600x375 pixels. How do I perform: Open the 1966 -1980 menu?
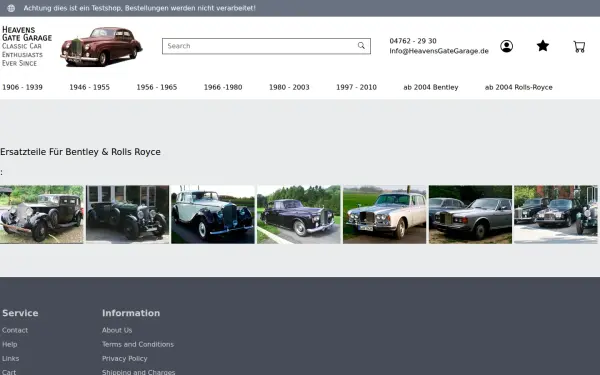[223, 87]
